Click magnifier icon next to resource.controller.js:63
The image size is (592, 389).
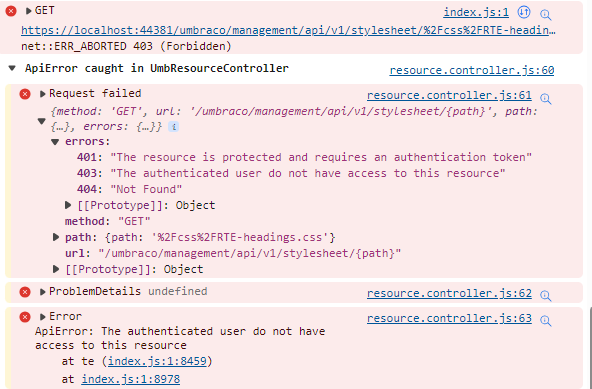point(546,321)
